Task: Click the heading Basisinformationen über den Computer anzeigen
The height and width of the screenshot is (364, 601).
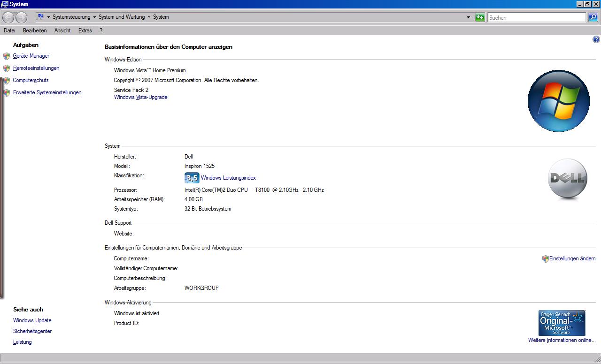Action: coord(169,47)
